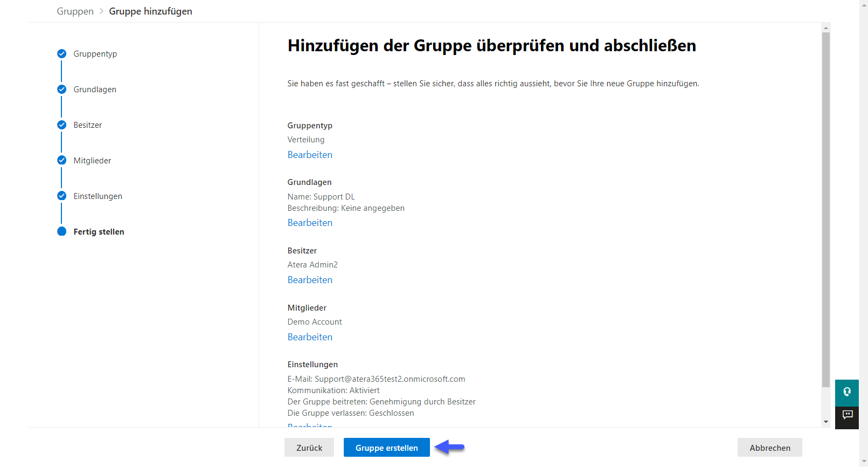Click the Grundlagen step checkmark icon
Screen dimensions: 868x467
point(62,90)
